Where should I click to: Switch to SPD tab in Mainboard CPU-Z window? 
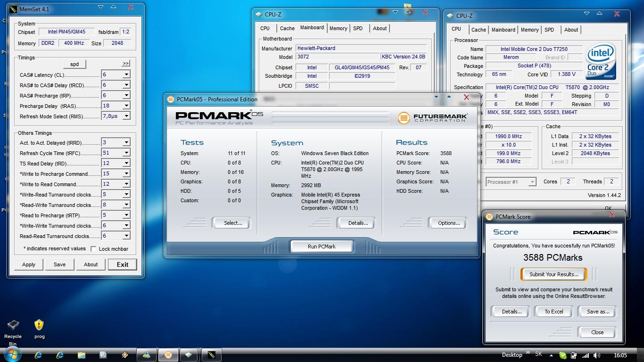tap(358, 28)
